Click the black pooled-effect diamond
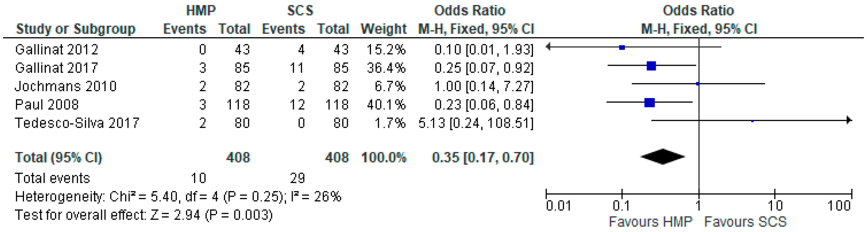 click(x=662, y=157)
